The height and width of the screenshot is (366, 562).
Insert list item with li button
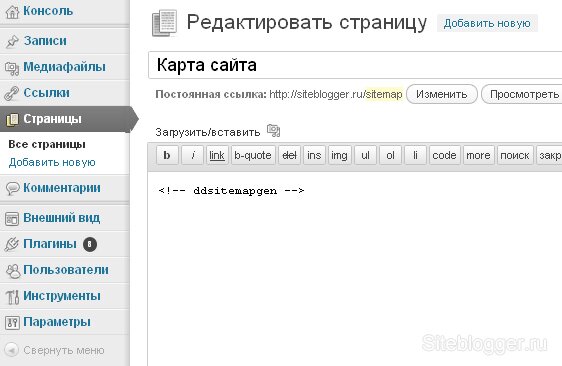point(415,155)
